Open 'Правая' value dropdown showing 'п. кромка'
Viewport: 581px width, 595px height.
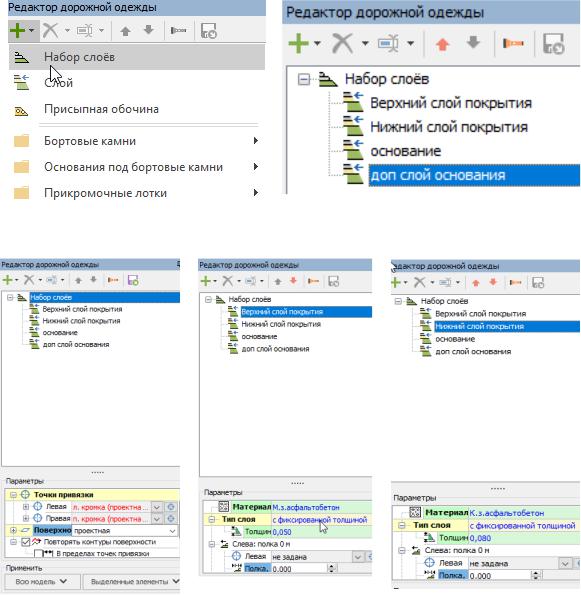tap(157, 518)
